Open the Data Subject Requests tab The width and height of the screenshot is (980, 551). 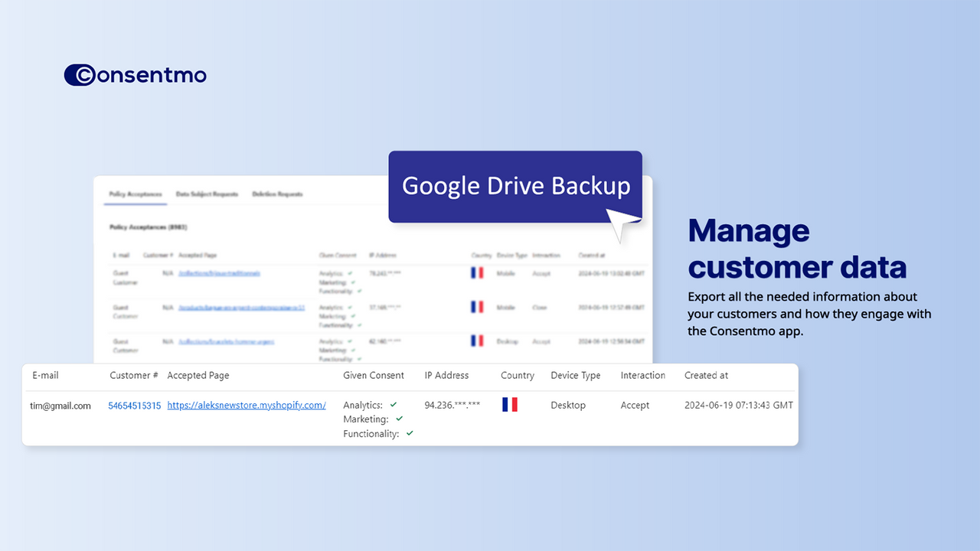pos(207,194)
